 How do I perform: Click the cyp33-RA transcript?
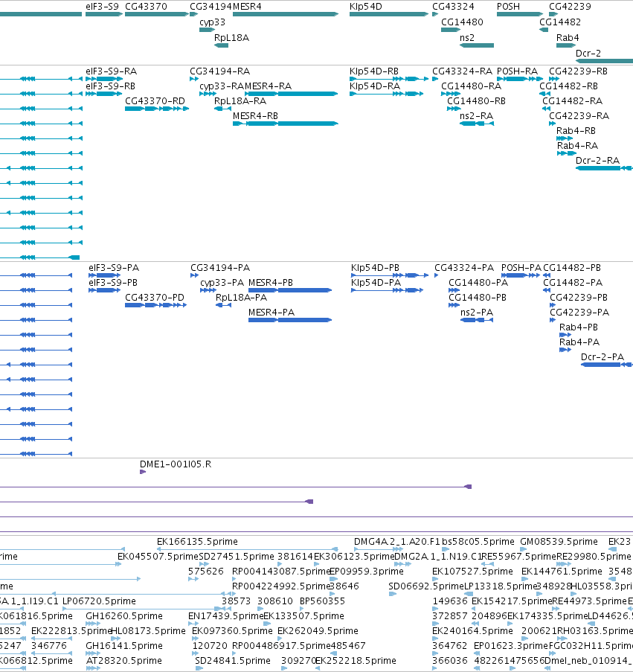[208, 94]
